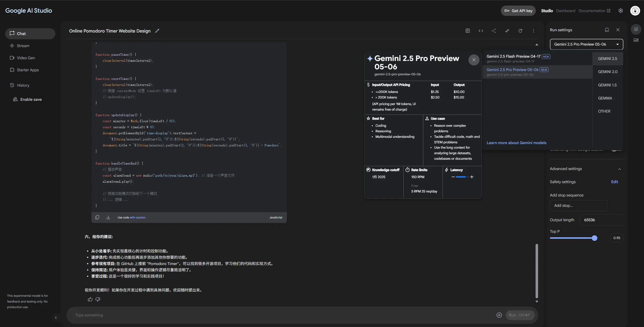Select the GEMINI 1.5 model category
Viewport: 644px width, 327px height.
tap(607, 85)
